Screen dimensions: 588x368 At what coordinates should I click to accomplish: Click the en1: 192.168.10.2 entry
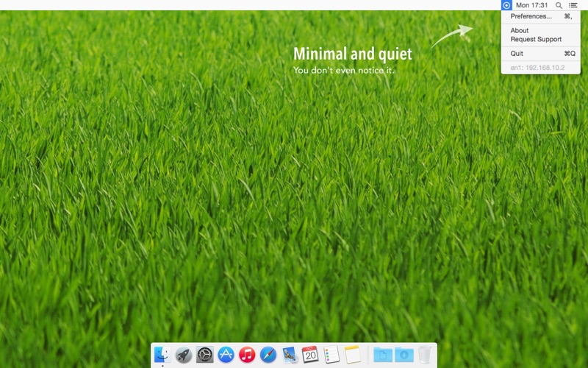pyautogui.click(x=541, y=68)
